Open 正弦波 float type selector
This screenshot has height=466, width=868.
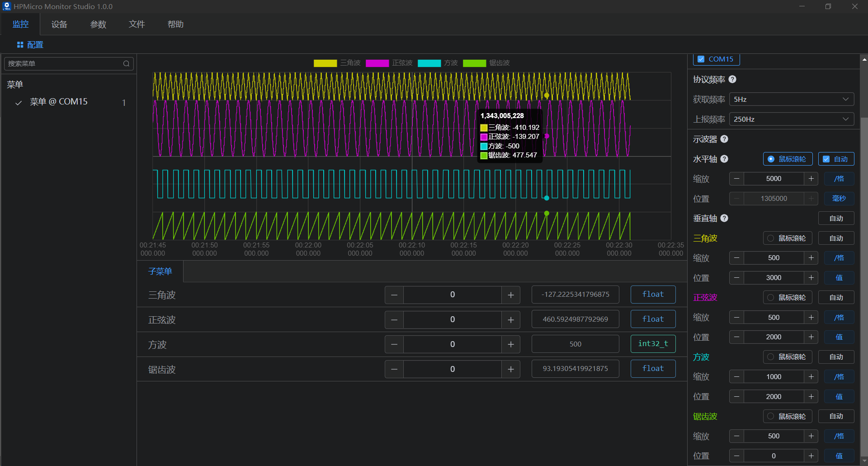(x=653, y=319)
